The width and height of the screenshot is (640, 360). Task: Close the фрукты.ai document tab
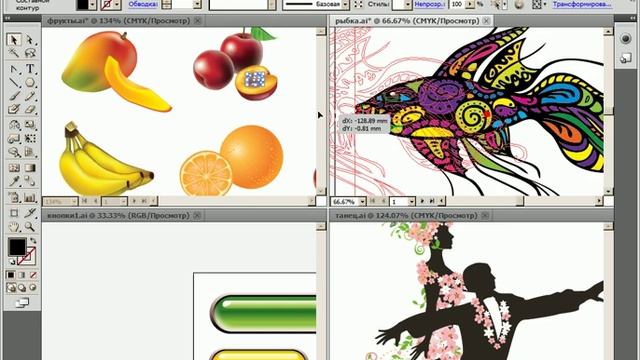pos(198,20)
